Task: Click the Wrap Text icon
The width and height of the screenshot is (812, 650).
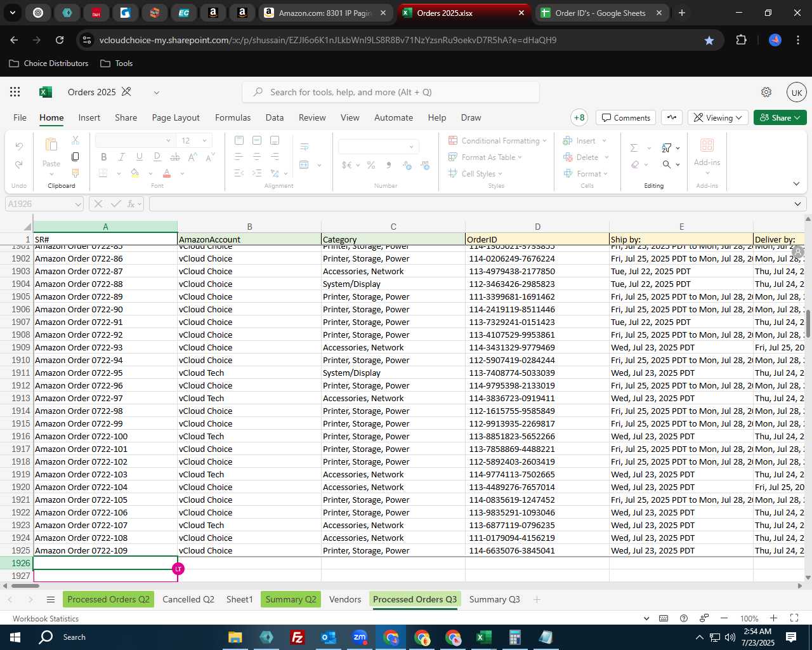Action: 304,147
